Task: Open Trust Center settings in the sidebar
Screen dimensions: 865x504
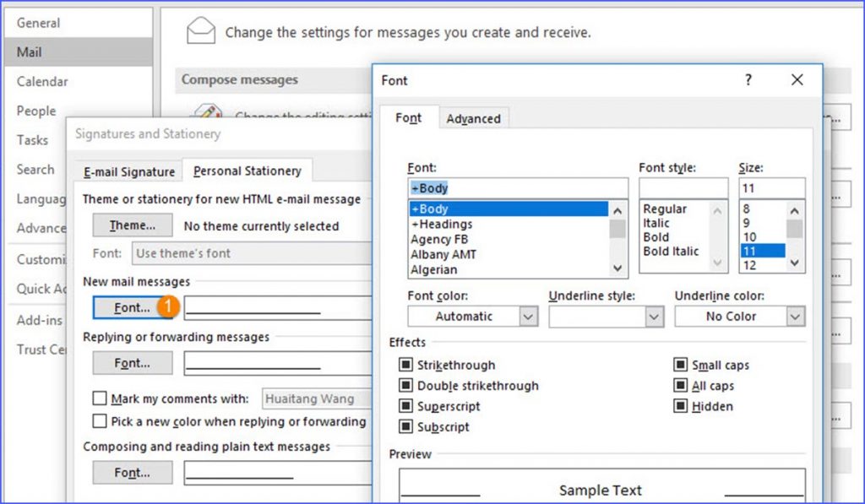Action: 40,350
